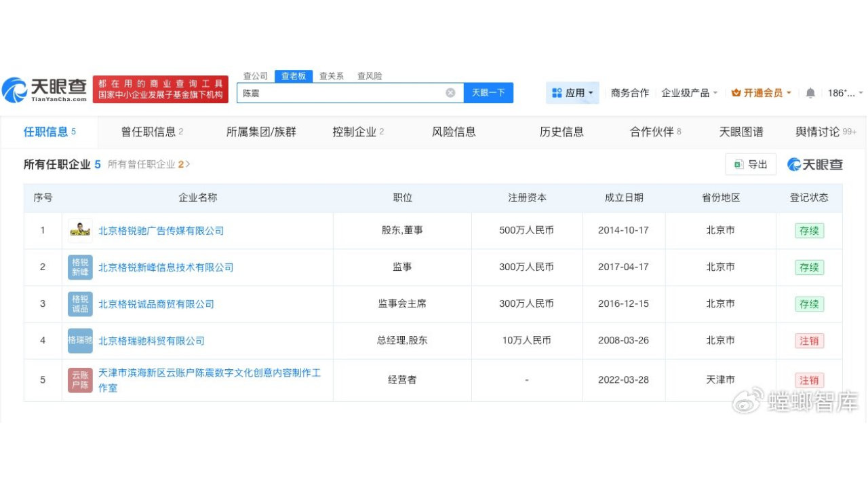868x488 pixels.
Task: Click the 总经理,股东 position cell
Action: click(402, 341)
